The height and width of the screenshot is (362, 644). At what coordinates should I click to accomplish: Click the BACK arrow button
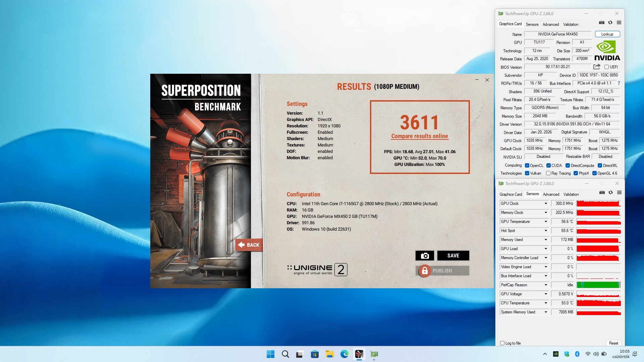(249, 245)
